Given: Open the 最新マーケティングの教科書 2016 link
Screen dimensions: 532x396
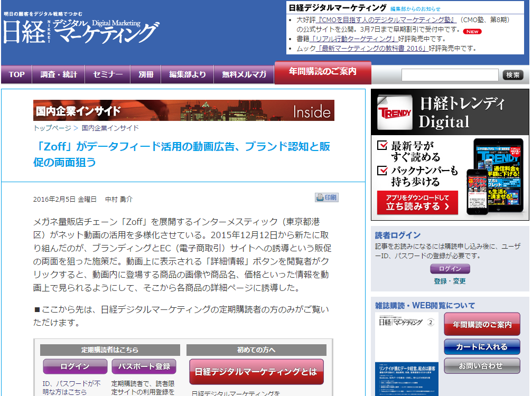Looking at the screenshot, I should click(x=371, y=49).
